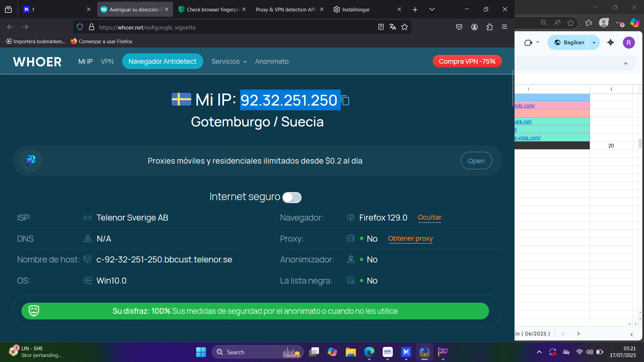Select cell J containing 20 in spreadsheet

[611, 145]
